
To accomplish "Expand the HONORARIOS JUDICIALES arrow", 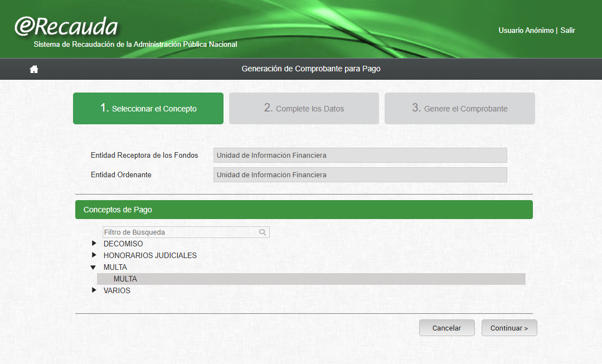I will (x=94, y=255).
